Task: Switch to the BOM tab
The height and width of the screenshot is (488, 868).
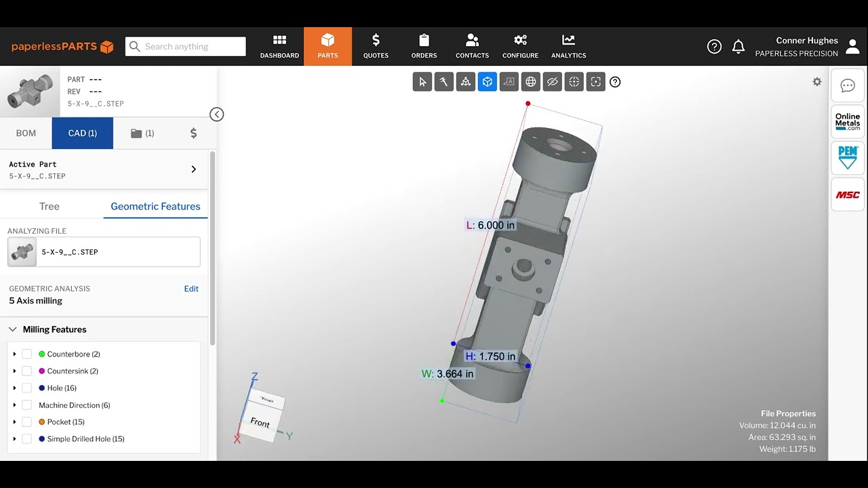Action: (25, 133)
